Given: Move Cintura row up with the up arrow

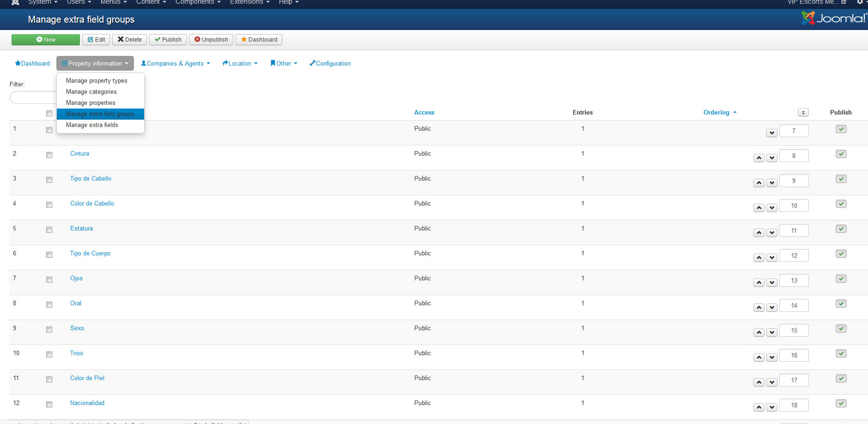Looking at the screenshot, I should tap(759, 158).
